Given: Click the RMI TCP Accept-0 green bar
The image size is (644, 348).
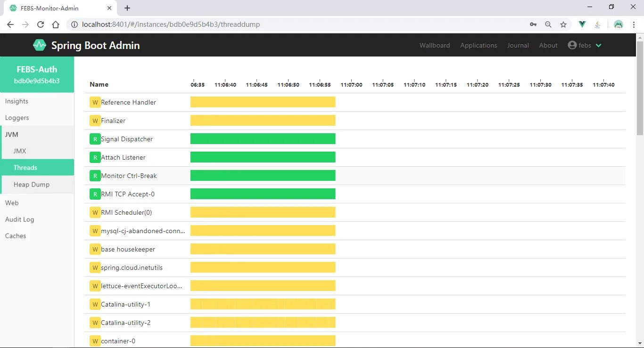Looking at the screenshot, I should [x=263, y=194].
